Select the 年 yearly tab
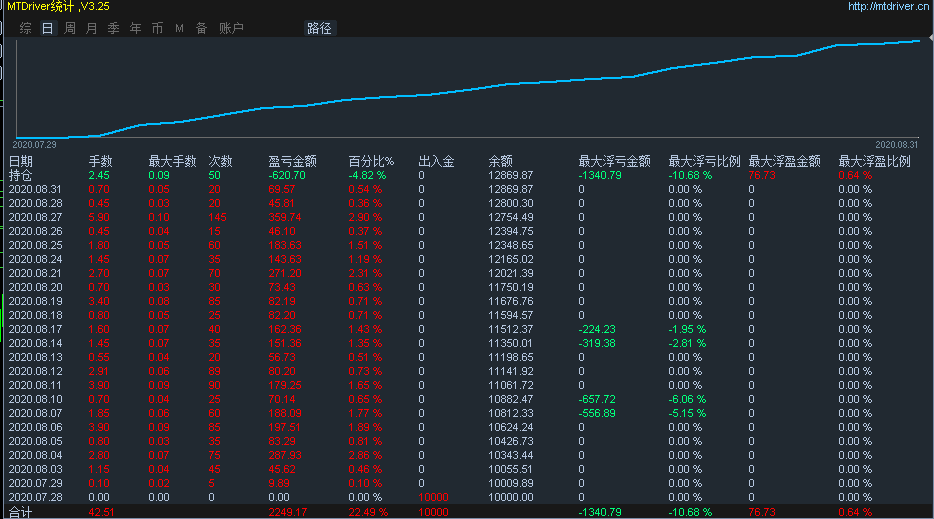 coord(136,29)
